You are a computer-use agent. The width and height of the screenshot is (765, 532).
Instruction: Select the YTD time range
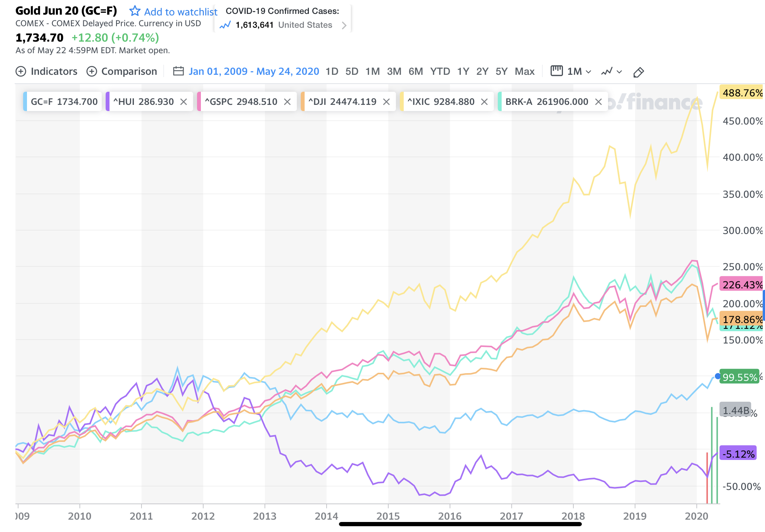(440, 72)
